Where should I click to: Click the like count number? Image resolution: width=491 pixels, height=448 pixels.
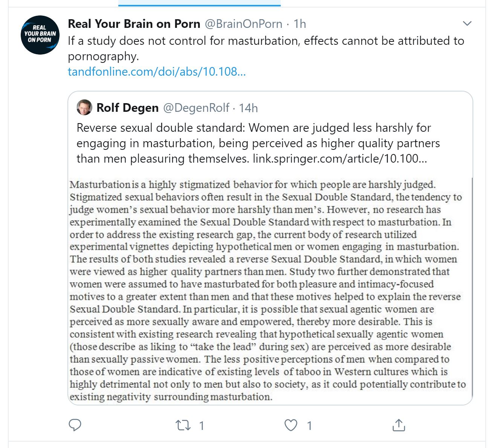tap(309, 426)
